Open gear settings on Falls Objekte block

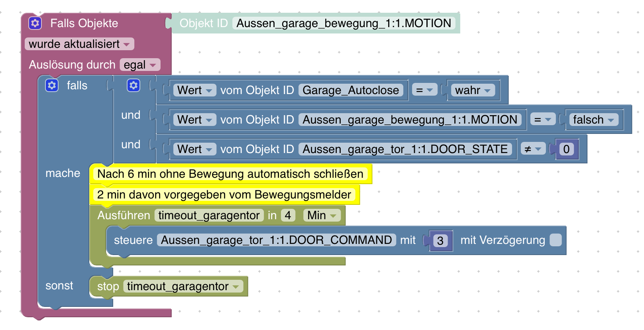(x=35, y=23)
